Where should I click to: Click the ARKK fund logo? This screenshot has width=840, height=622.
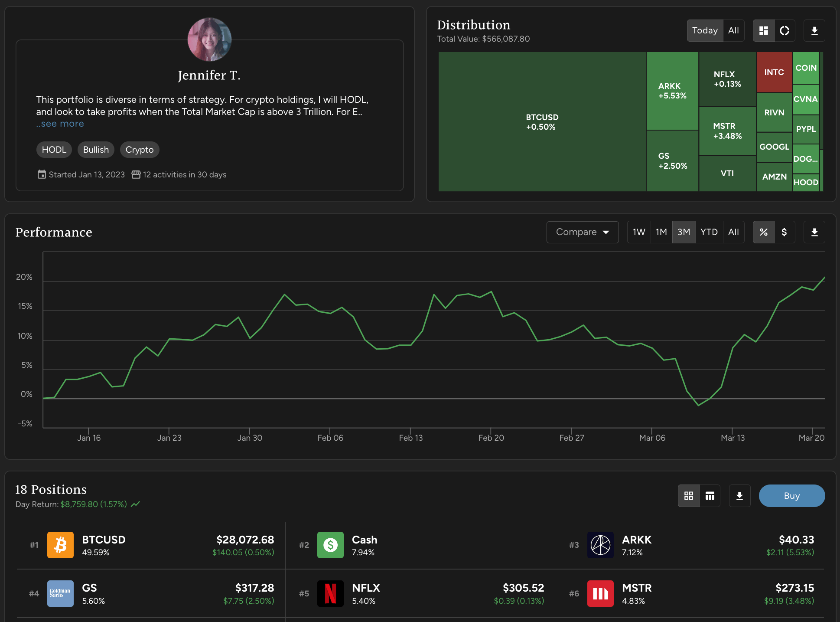point(600,545)
